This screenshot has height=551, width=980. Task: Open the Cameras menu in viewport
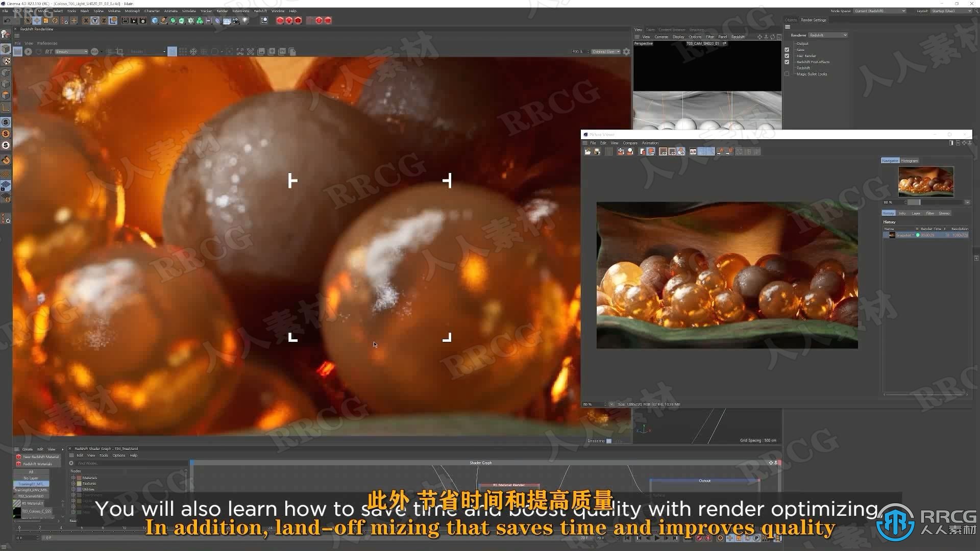coord(661,37)
